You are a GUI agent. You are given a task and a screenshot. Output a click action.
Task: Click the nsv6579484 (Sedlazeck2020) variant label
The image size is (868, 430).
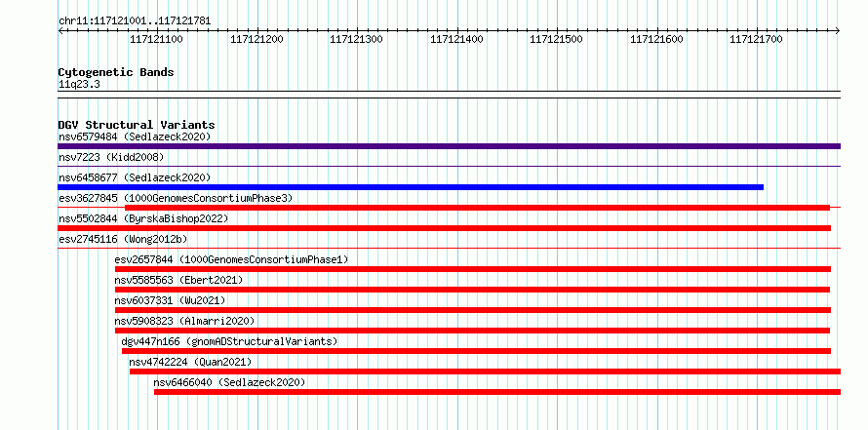[135, 137]
